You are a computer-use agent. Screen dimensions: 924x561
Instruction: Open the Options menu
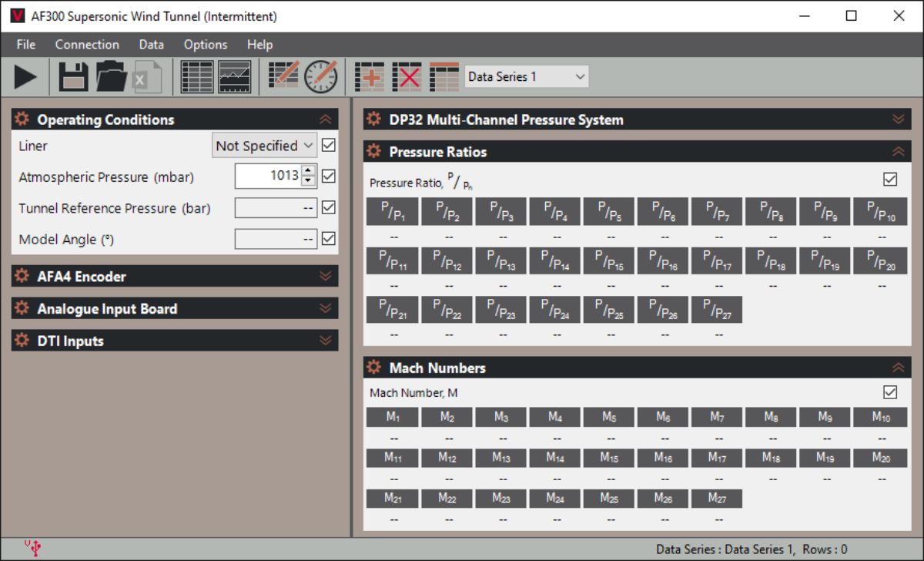[x=206, y=45]
